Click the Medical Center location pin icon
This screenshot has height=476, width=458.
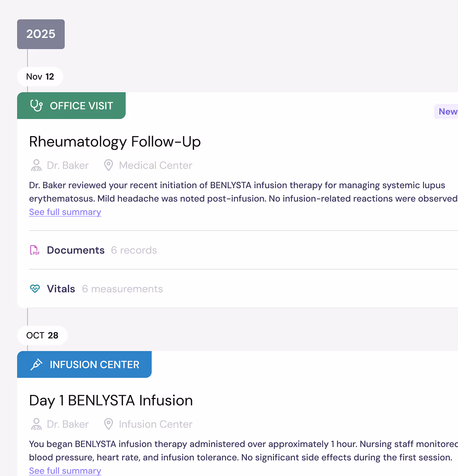[x=109, y=165]
